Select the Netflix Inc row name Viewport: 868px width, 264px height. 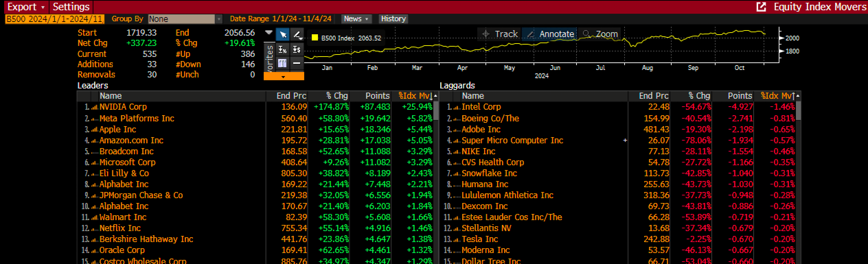point(120,228)
